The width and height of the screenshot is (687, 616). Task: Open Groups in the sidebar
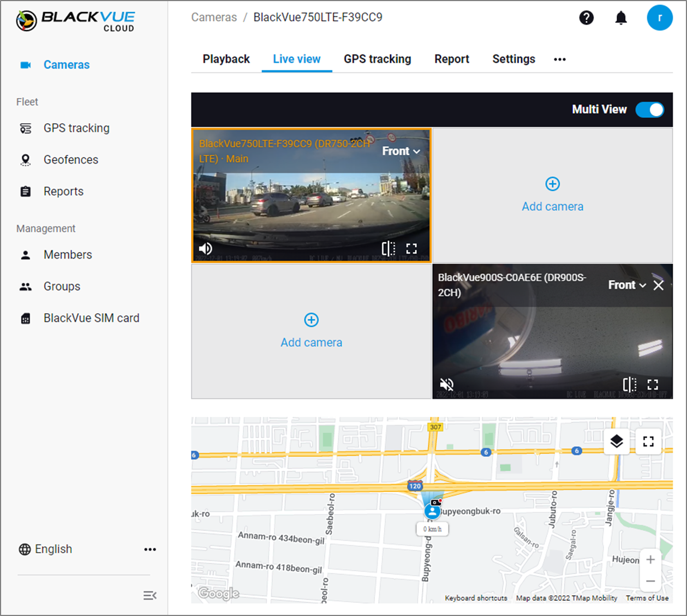(x=62, y=286)
